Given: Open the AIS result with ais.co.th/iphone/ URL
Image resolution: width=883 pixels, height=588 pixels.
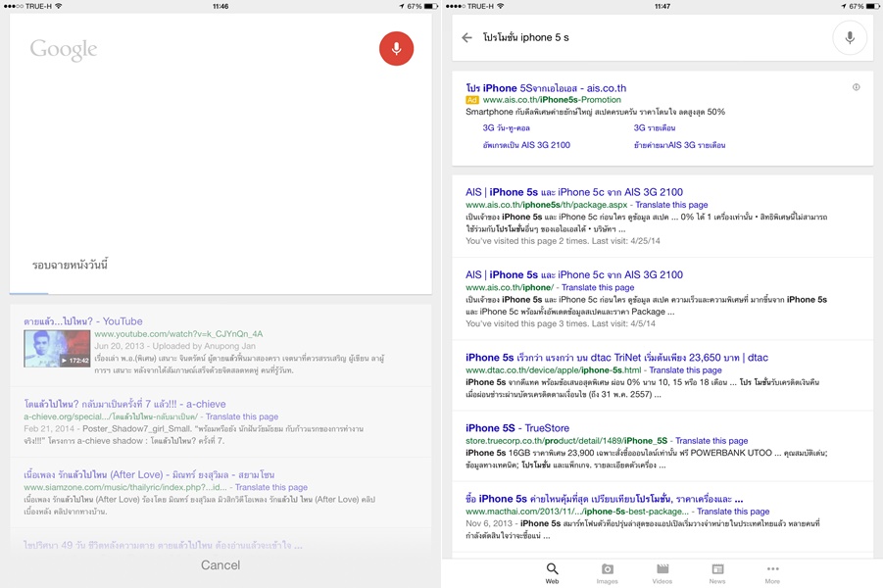Looking at the screenshot, I should coord(574,274).
